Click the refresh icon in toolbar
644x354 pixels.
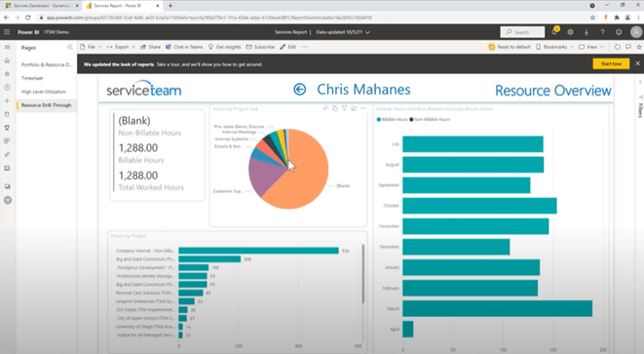[617, 47]
